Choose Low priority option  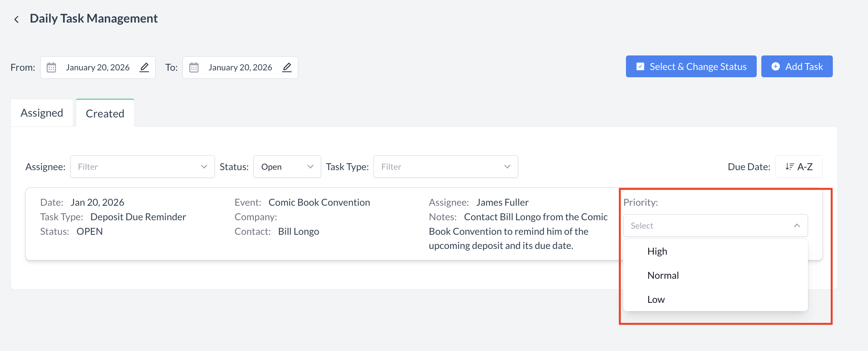[x=656, y=299]
